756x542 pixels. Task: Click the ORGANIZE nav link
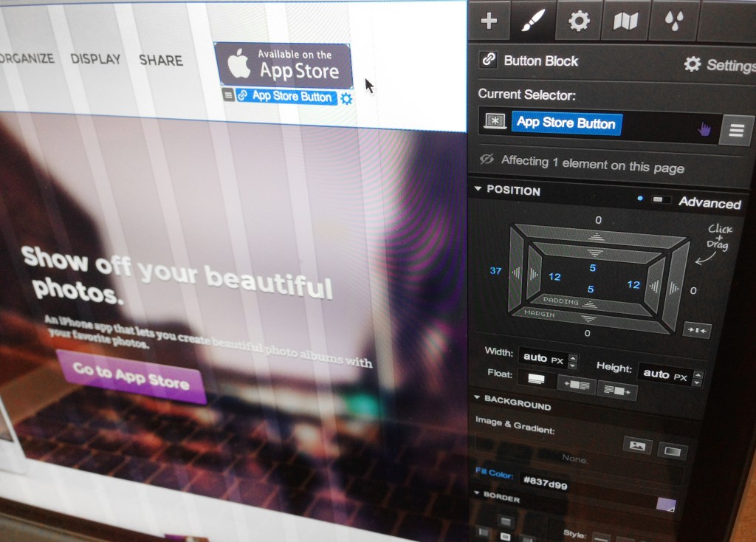click(27, 58)
